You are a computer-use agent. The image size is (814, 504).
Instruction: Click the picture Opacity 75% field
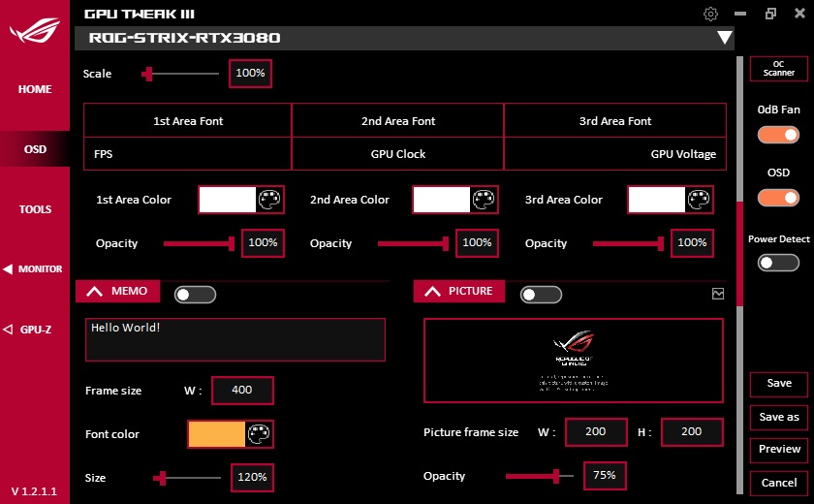click(605, 476)
